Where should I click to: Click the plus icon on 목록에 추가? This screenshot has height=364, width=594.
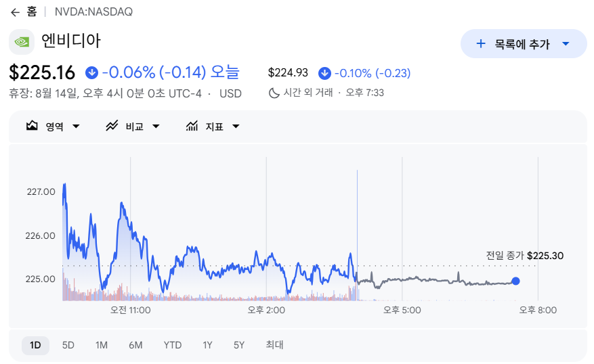pyautogui.click(x=481, y=43)
